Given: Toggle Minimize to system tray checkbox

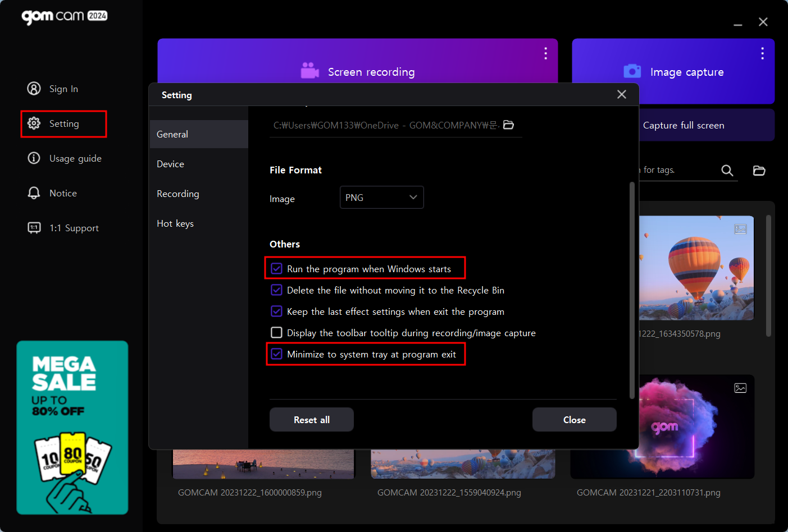Looking at the screenshot, I should click(277, 354).
